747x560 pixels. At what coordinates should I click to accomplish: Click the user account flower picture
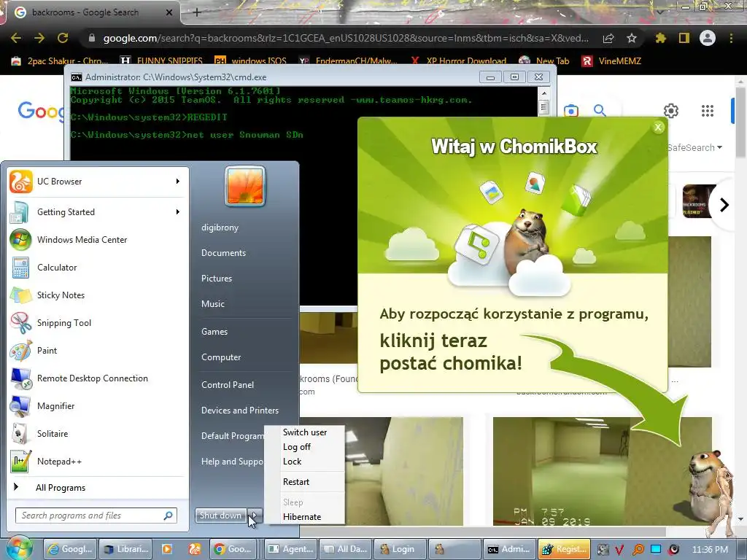click(x=245, y=186)
